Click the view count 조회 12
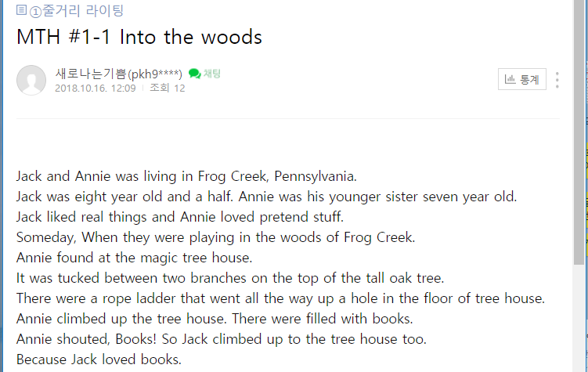588x372 pixels. 168,88
